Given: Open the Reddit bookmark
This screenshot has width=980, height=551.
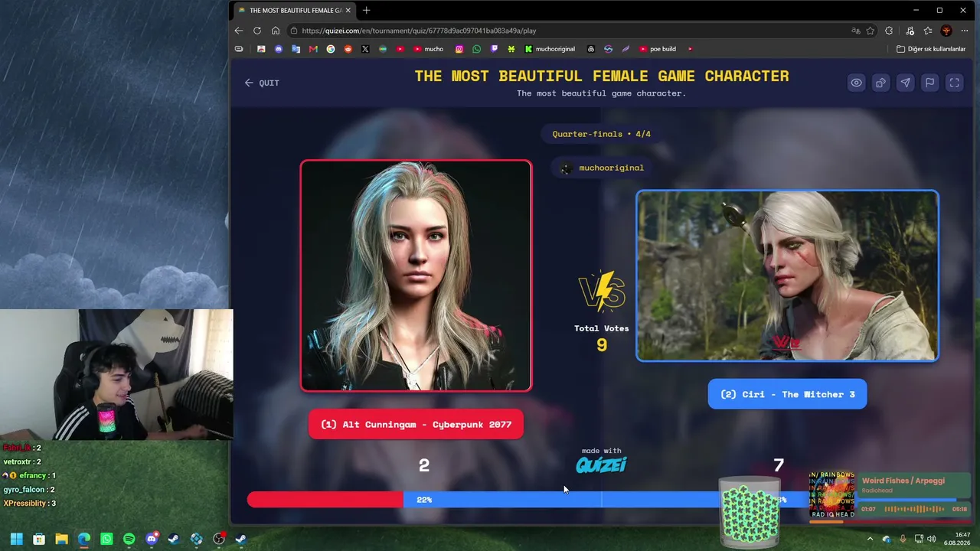Looking at the screenshot, I should [348, 49].
